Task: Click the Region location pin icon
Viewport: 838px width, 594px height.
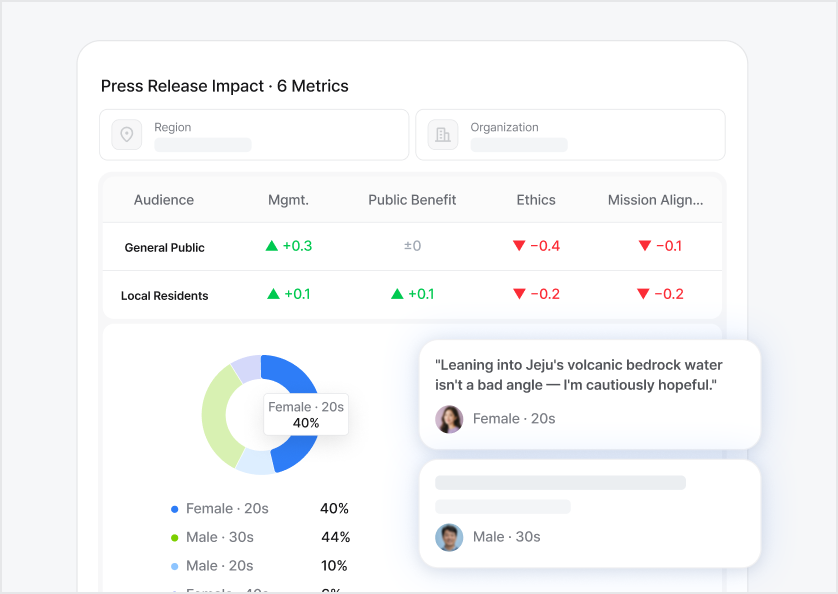Action: 127,134
